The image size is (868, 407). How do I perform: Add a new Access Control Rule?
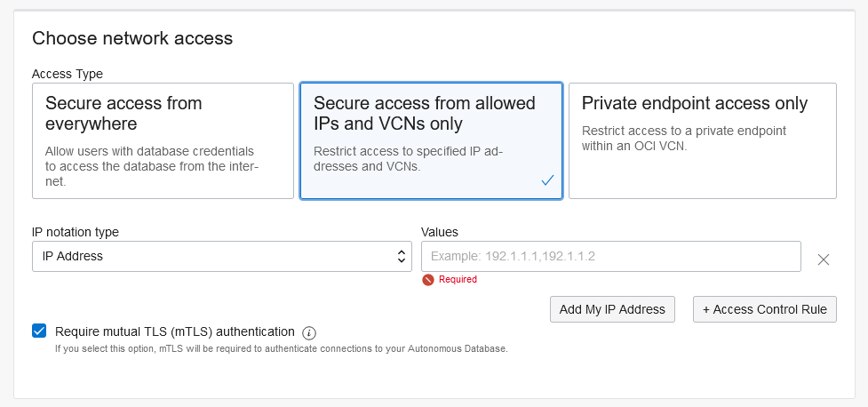[x=764, y=309]
